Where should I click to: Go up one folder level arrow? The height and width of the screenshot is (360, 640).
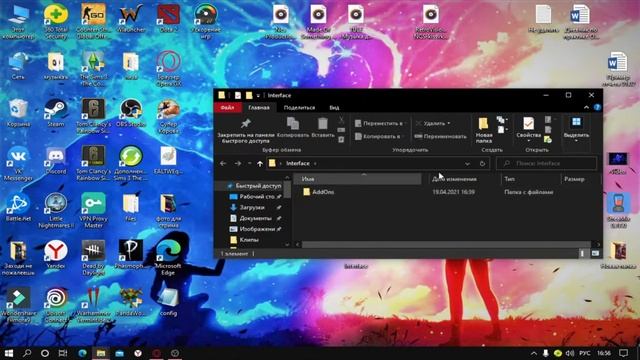pos(260,163)
